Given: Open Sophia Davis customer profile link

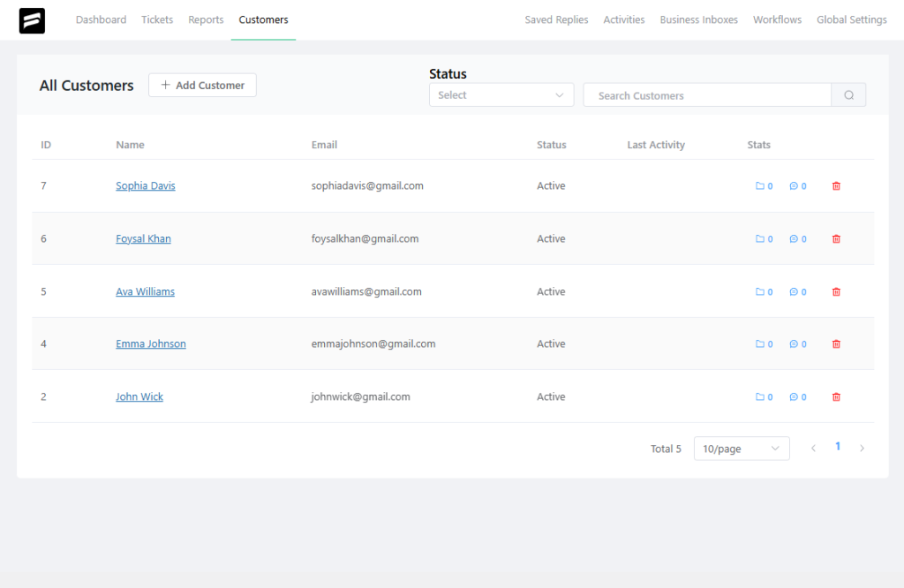Looking at the screenshot, I should pos(146,185).
